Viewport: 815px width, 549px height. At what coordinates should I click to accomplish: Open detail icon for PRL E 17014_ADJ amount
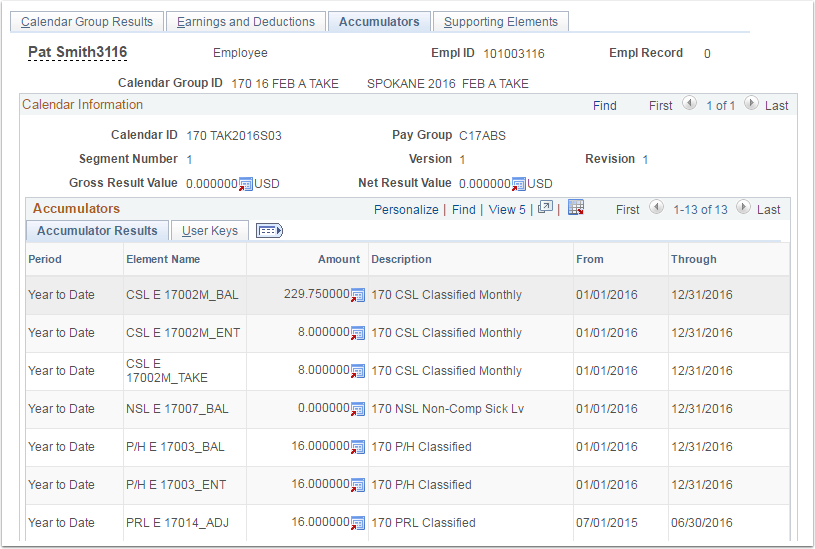click(x=358, y=523)
